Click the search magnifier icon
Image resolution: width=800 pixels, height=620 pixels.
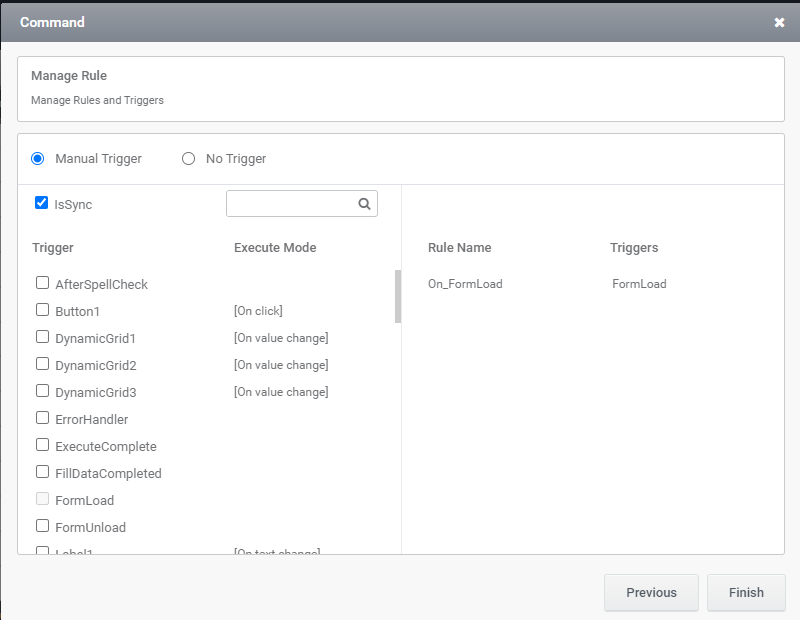pyautogui.click(x=365, y=204)
